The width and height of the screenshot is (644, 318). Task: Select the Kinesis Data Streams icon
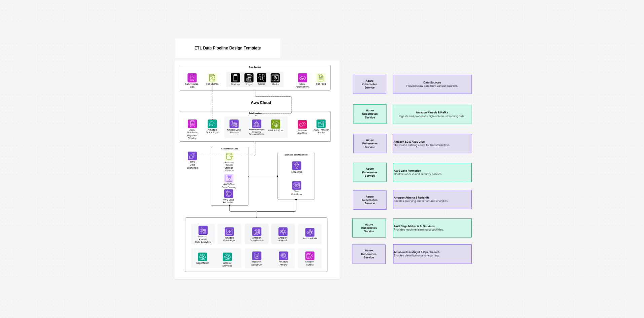tap(234, 123)
